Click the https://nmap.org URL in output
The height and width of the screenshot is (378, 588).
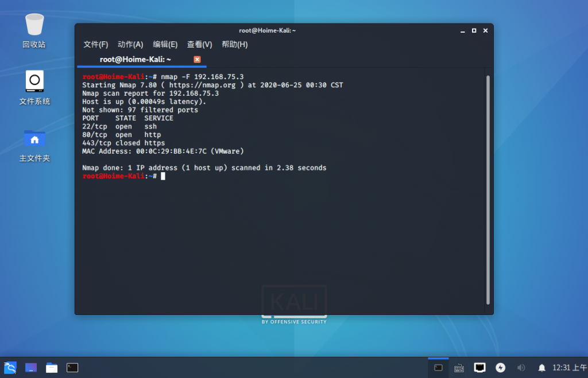click(x=202, y=85)
